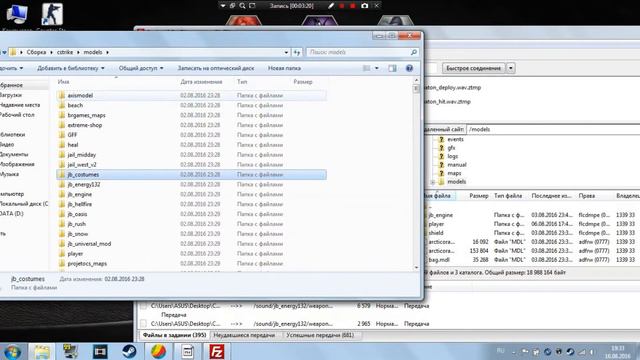Click the Explorer change view icon

(367, 68)
